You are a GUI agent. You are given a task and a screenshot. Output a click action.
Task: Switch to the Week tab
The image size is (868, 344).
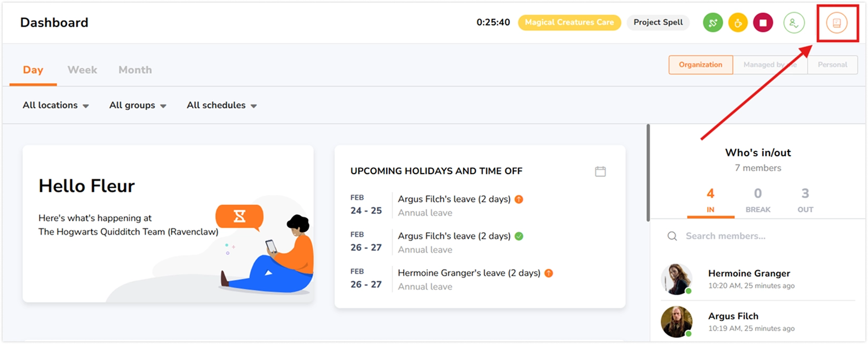pyautogui.click(x=82, y=70)
